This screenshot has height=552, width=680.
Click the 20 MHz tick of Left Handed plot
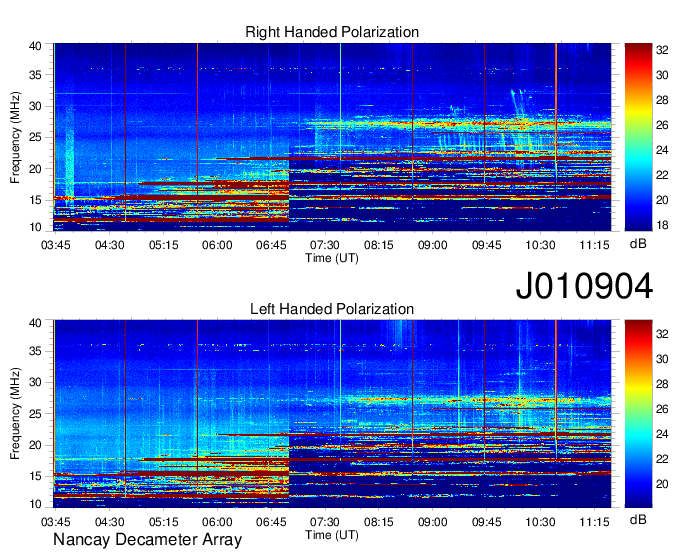(x=35, y=445)
